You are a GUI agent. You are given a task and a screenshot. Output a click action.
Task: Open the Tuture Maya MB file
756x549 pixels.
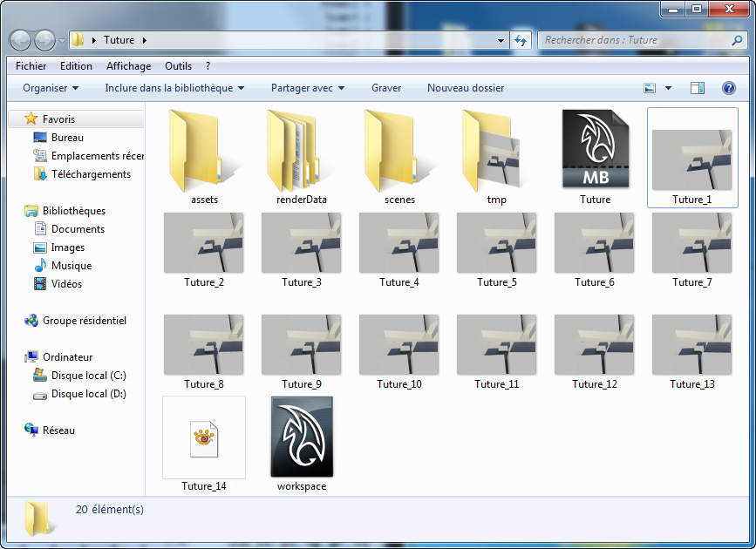(595, 149)
